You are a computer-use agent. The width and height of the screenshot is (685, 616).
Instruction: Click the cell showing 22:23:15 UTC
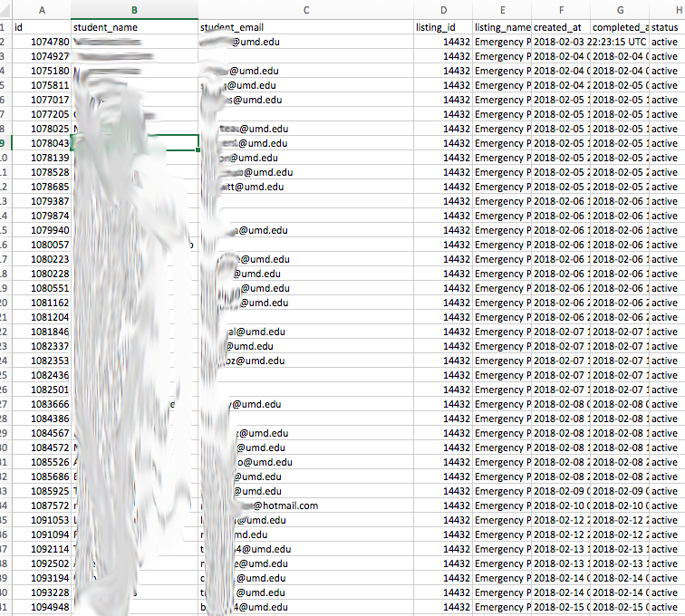619,42
